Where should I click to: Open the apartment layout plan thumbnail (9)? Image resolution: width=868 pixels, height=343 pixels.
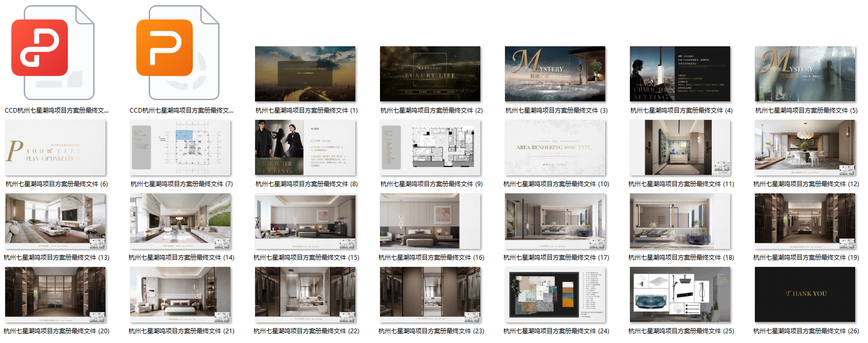coord(430,148)
